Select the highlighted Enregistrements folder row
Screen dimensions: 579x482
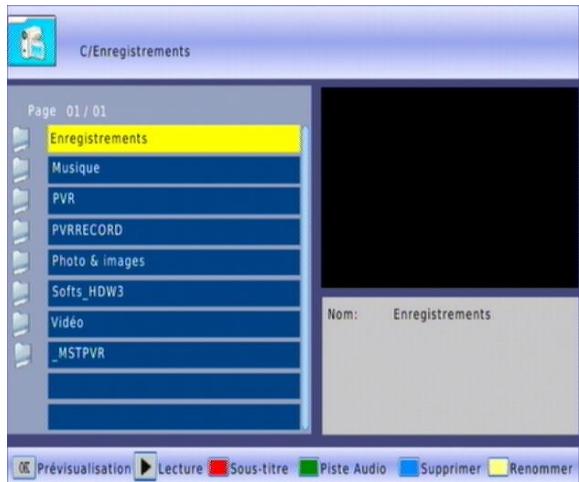click(174, 139)
